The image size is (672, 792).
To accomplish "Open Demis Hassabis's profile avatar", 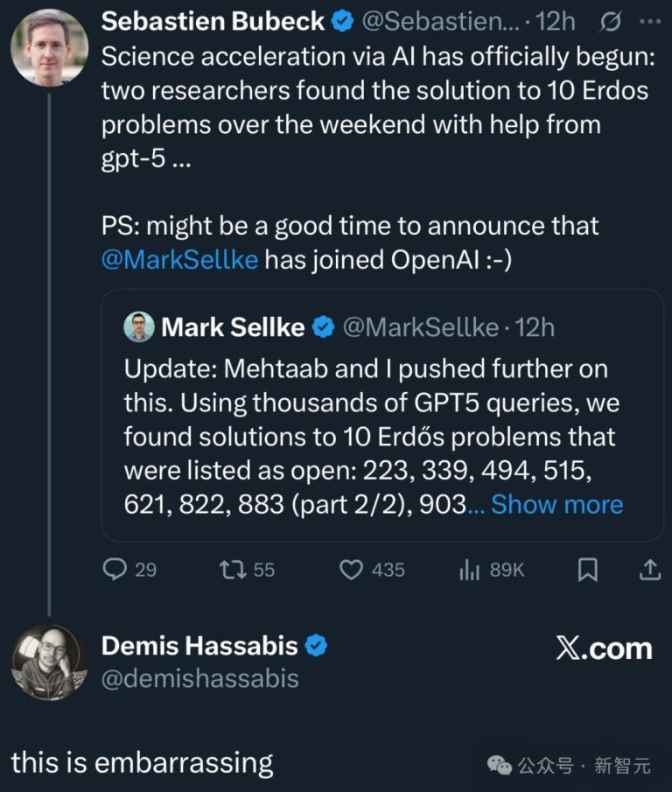I will click(x=48, y=662).
